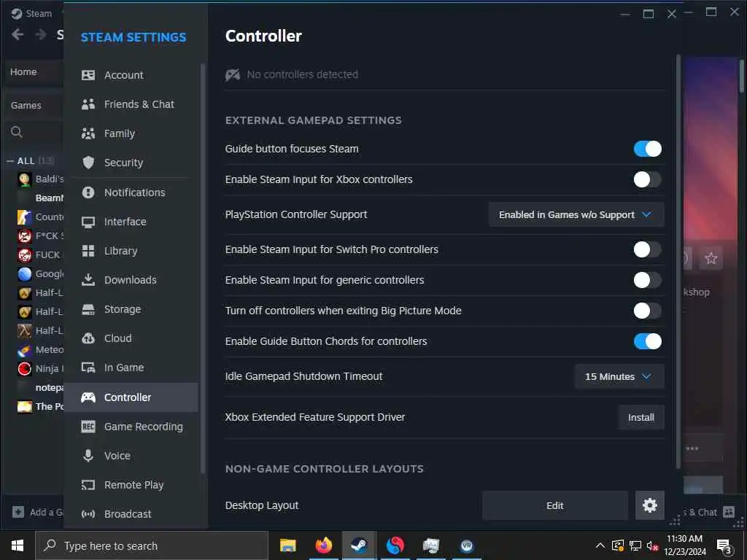Open Idle Gamepad Shutdown Timeout dropdown
Image resolution: width=747 pixels, height=560 pixels.
tap(619, 376)
